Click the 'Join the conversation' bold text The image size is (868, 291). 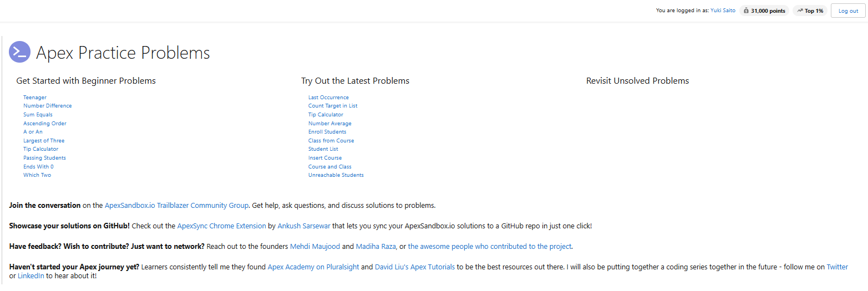click(45, 206)
